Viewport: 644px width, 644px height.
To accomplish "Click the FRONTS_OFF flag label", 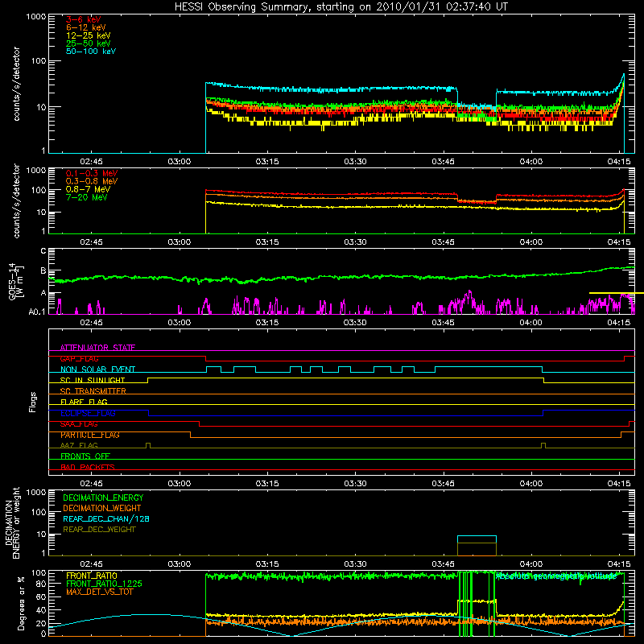I will 85,456.
